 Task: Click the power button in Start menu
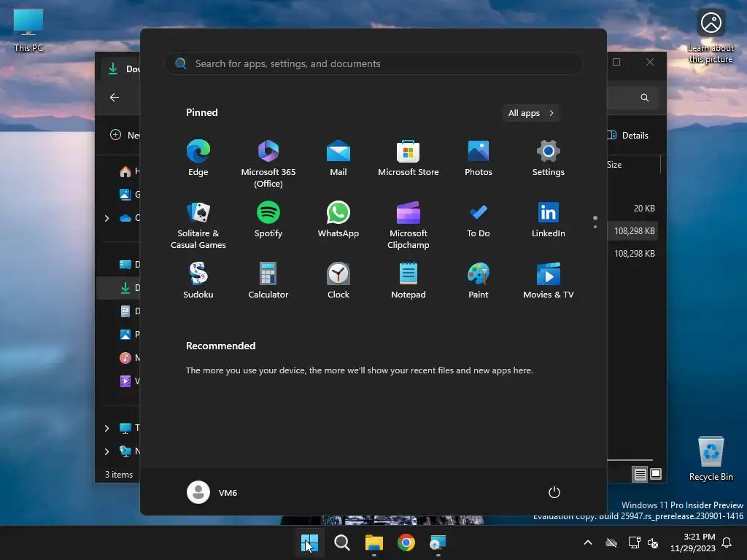554,492
